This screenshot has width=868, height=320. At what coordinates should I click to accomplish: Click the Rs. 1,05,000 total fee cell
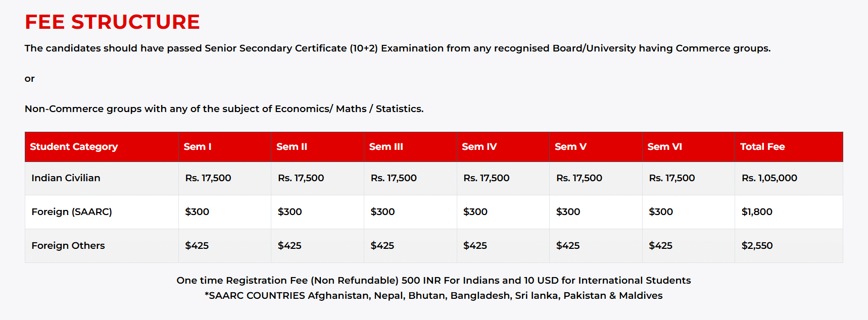click(x=769, y=178)
